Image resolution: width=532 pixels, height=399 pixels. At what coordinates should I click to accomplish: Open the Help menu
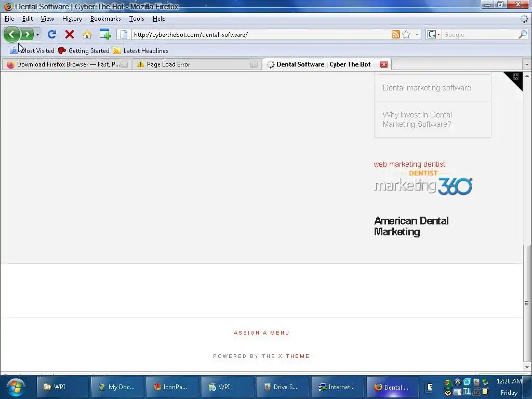(159, 19)
